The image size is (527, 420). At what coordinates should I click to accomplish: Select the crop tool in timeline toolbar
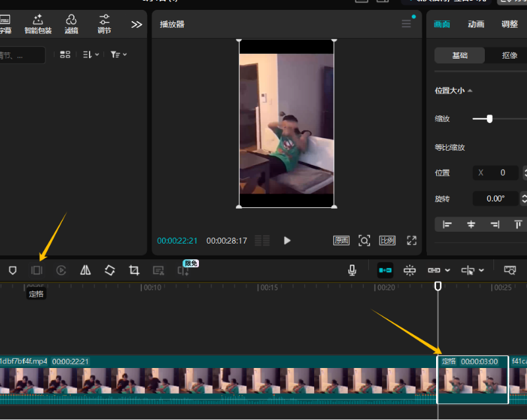[x=134, y=270]
